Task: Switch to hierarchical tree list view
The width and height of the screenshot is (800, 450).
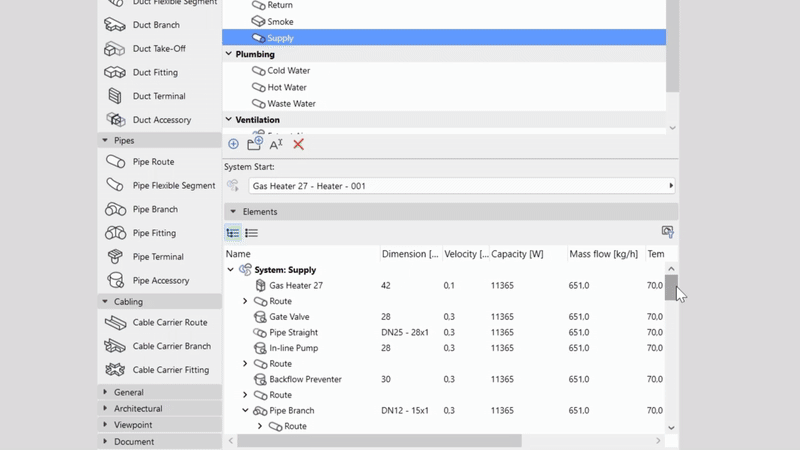Action: 233,233
